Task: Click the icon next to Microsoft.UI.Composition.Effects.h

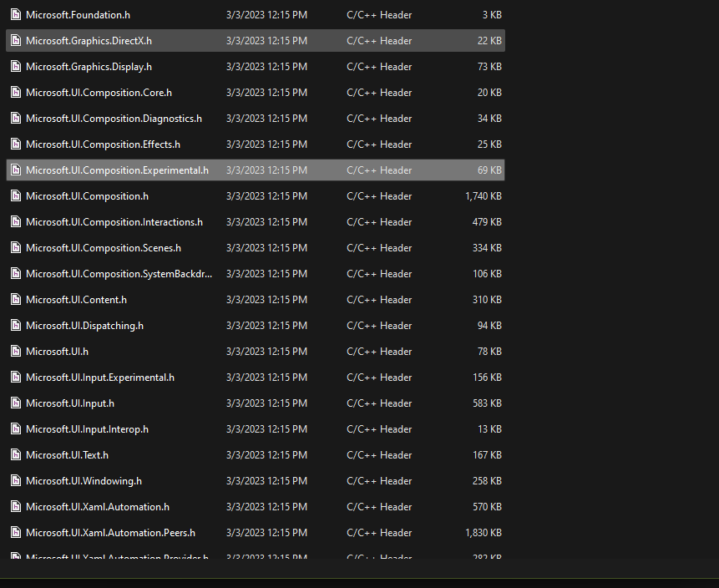Action: (x=16, y=144)
